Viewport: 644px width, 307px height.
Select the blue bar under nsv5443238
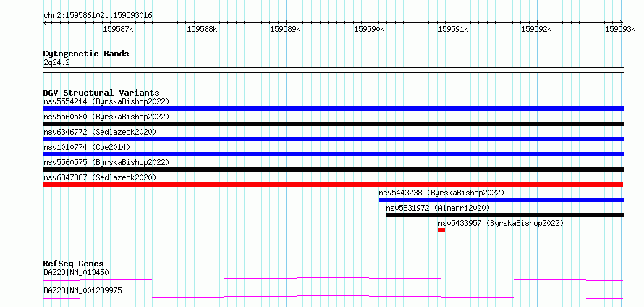pos(501,200)
